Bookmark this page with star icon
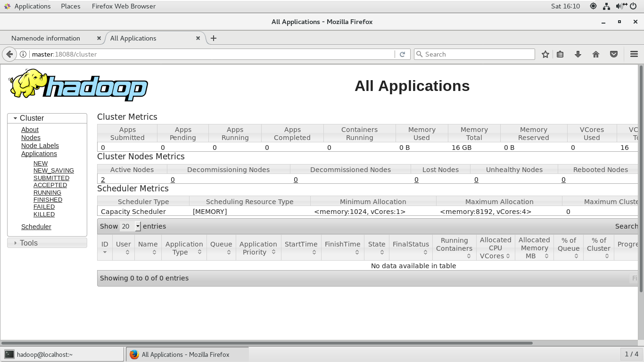Screen dimensions: 644x362 pos(545,54)
